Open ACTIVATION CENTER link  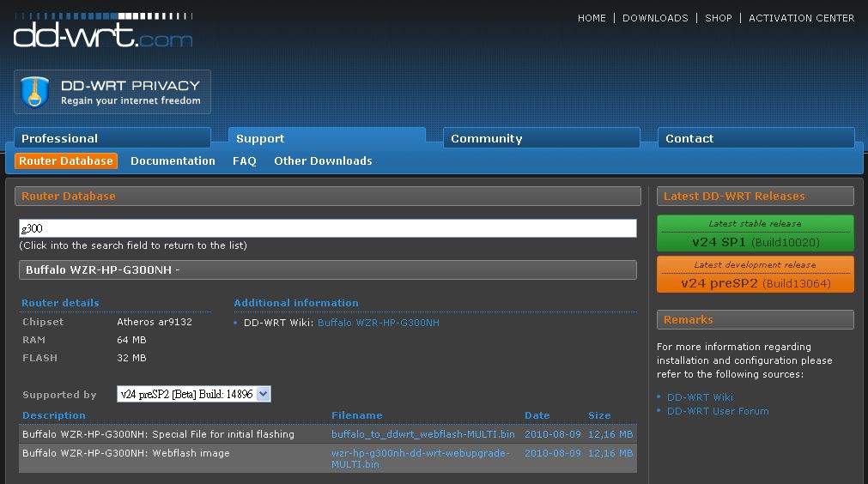pyautogui.click(x=802, y=18)
